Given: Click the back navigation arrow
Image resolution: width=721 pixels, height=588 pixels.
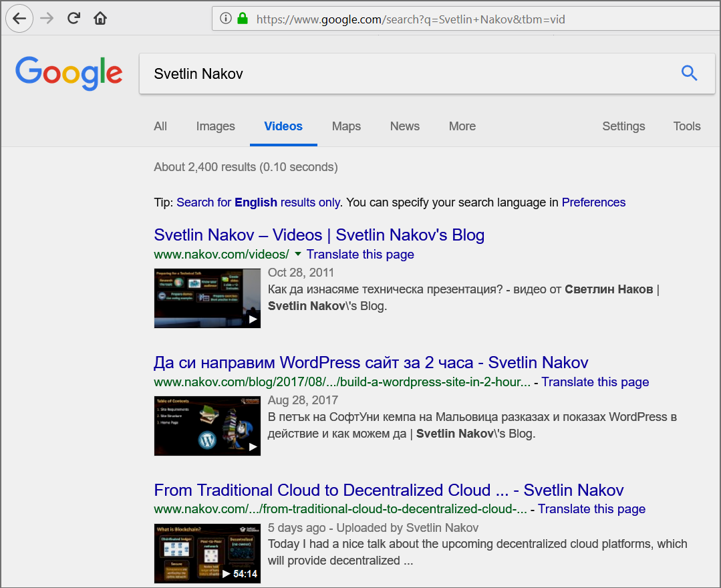Looking at the screenshot, I should (19, 18).
